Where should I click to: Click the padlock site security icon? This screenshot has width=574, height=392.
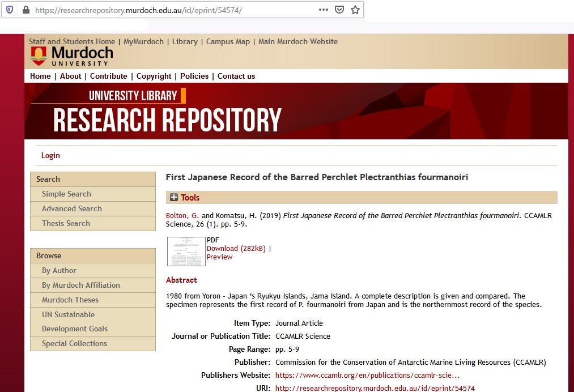tap(26, 10)
